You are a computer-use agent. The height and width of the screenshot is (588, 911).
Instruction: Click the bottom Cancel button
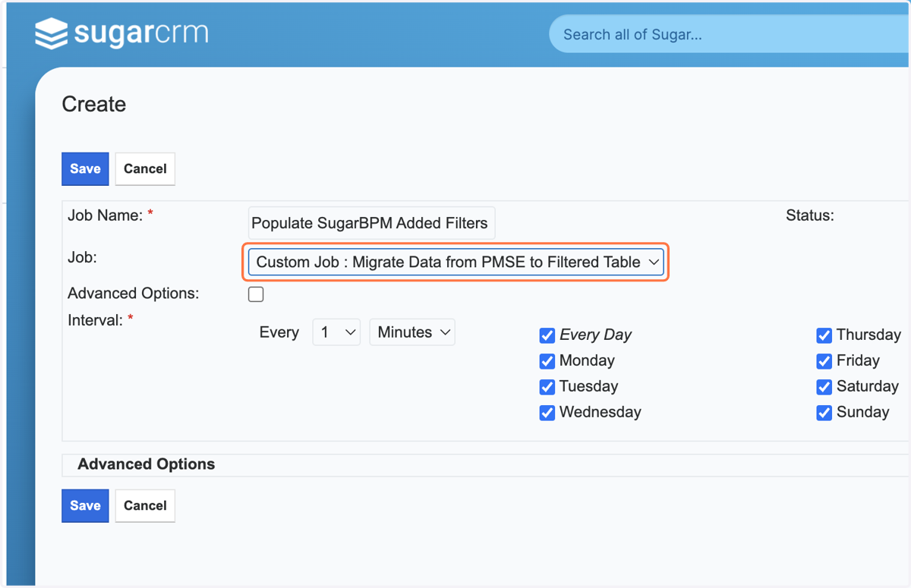pyautogui.click(x=145, y=505)
